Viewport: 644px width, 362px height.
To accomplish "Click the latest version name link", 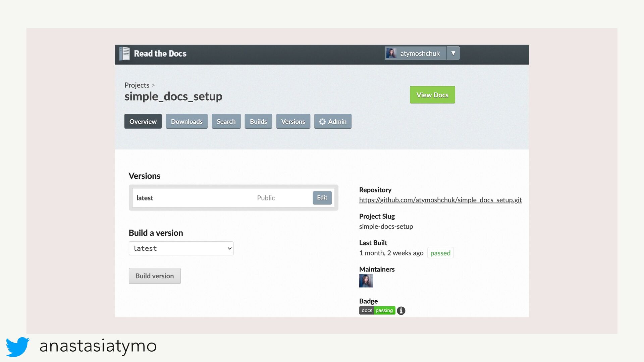I will 145,198.
